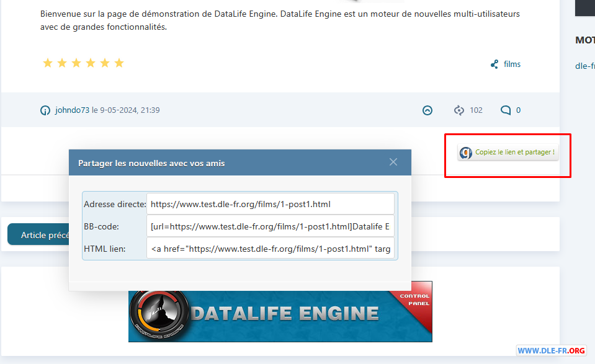Focus the BB-code field
The image size is (595, 364).
tap(270, 226)
